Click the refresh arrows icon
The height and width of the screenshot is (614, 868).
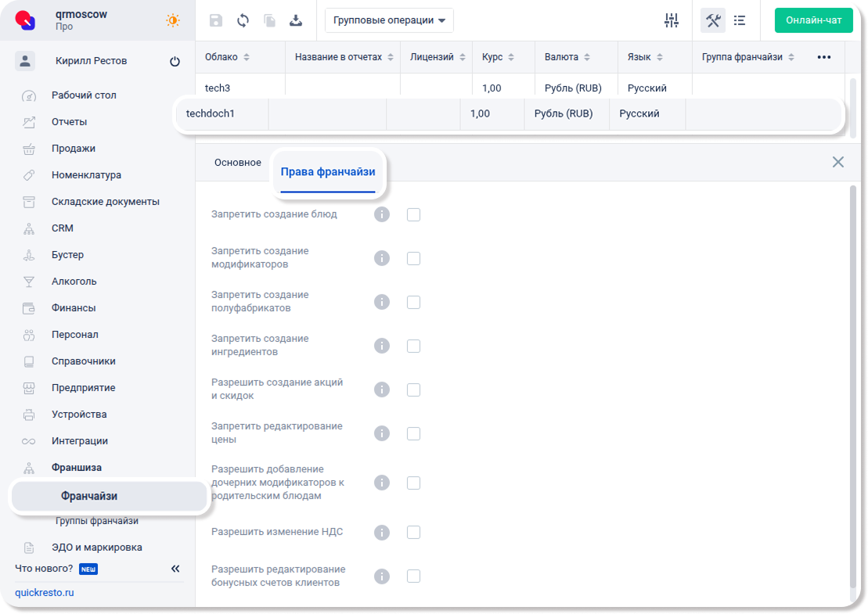click(x=243, y=21)
